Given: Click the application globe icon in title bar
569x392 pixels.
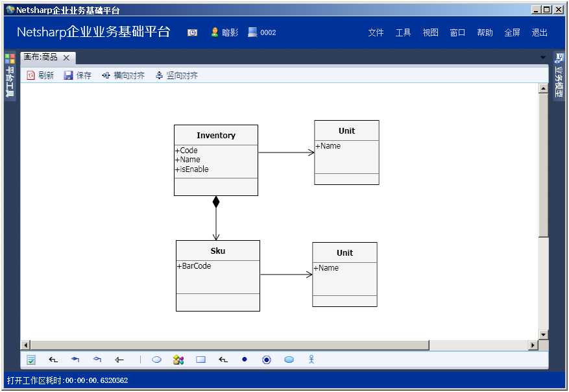Looking at the screenshot, I should (x=10, y=10).
